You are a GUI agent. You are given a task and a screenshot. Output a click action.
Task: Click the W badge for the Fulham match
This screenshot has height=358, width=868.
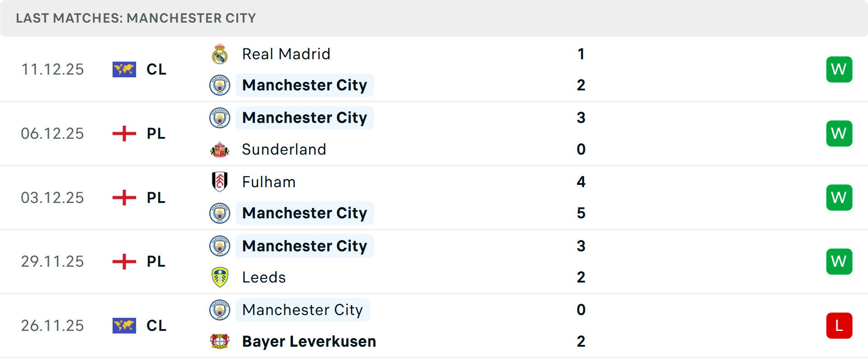(x=839, y=198)
